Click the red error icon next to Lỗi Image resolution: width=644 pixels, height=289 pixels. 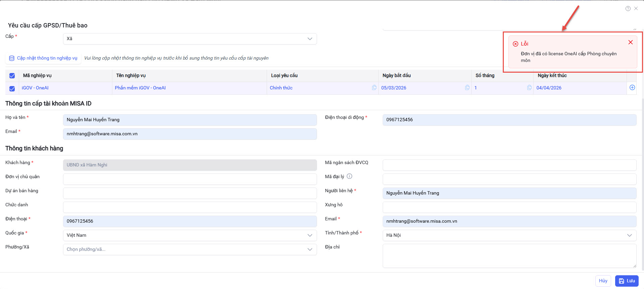point(516,44)
